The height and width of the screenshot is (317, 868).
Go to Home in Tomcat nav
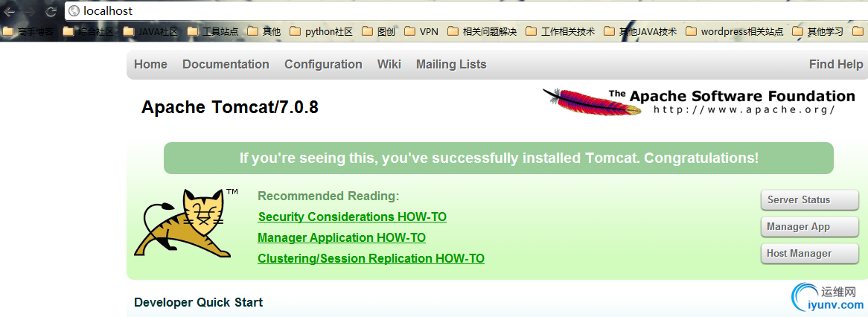tap(150, 64)
